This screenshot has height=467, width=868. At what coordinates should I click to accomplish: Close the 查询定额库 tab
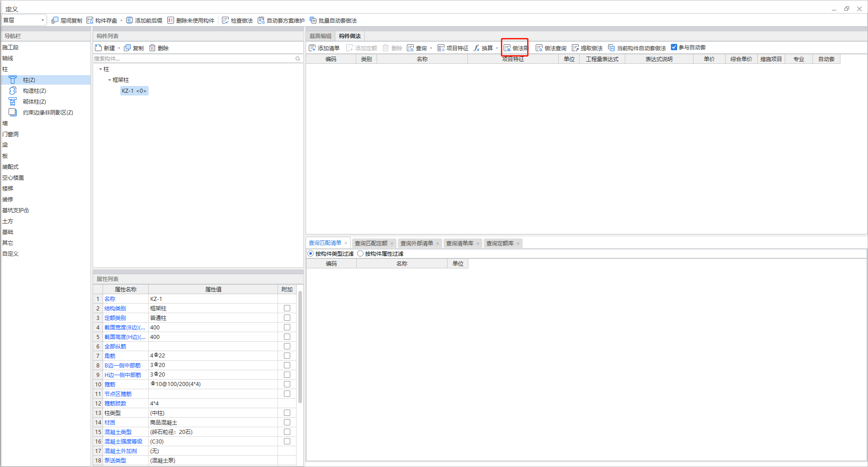[x=518, y=243]
